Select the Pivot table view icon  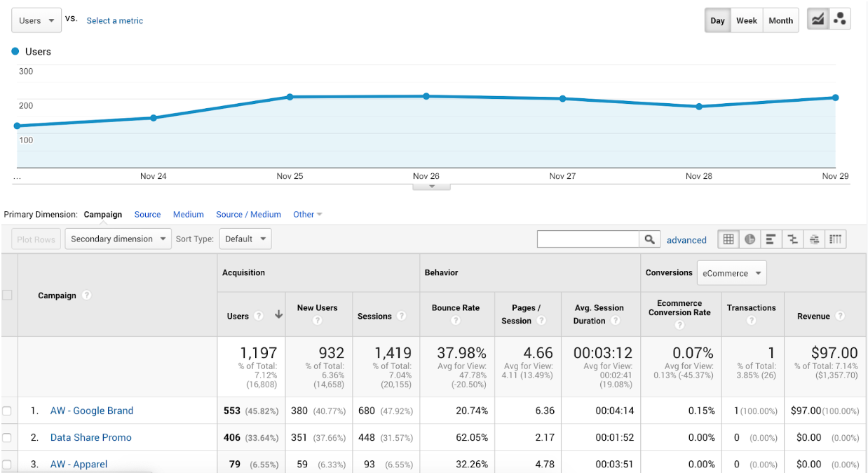(835, 239)
